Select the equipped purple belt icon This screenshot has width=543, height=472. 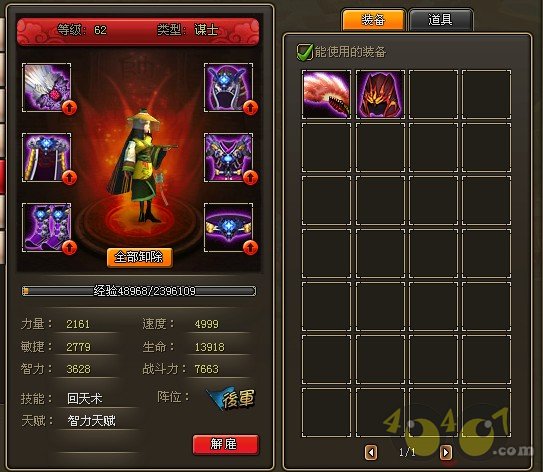pyautogui.click(x=228, y=228)
